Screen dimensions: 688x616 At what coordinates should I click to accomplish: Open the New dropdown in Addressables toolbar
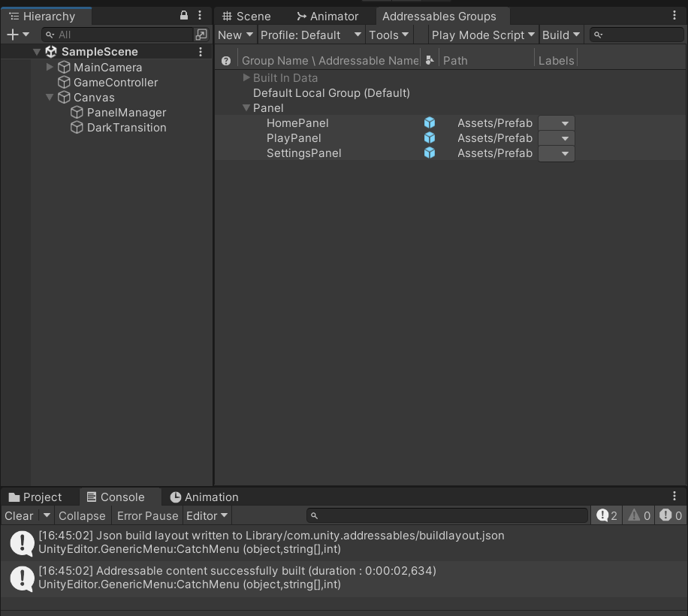pos(235,35)
